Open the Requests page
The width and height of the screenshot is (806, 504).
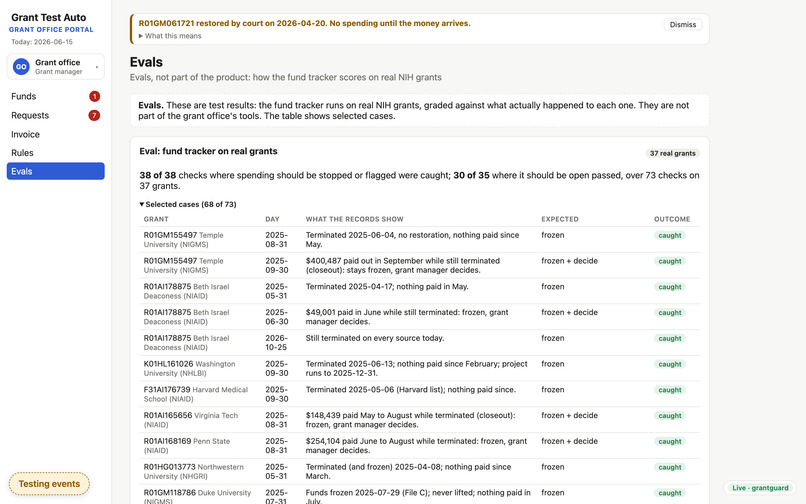(x=56, y=115)
